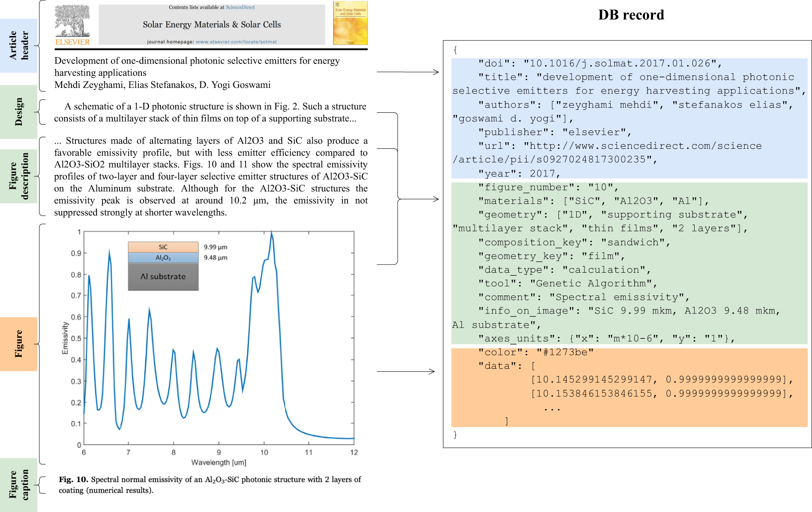Select the orange 'Figure' label box
The height and width of the screenshot is (512, 812).
18,344
